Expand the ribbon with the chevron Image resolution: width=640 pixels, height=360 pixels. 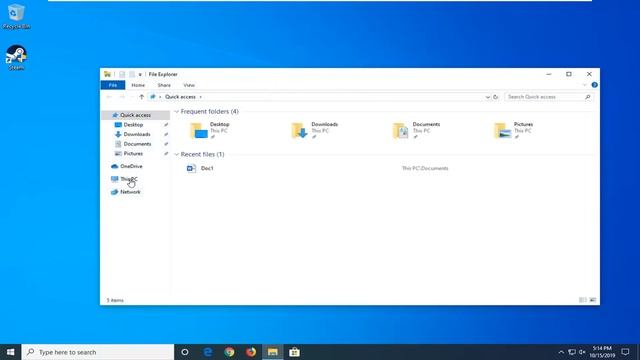(584, 85)
